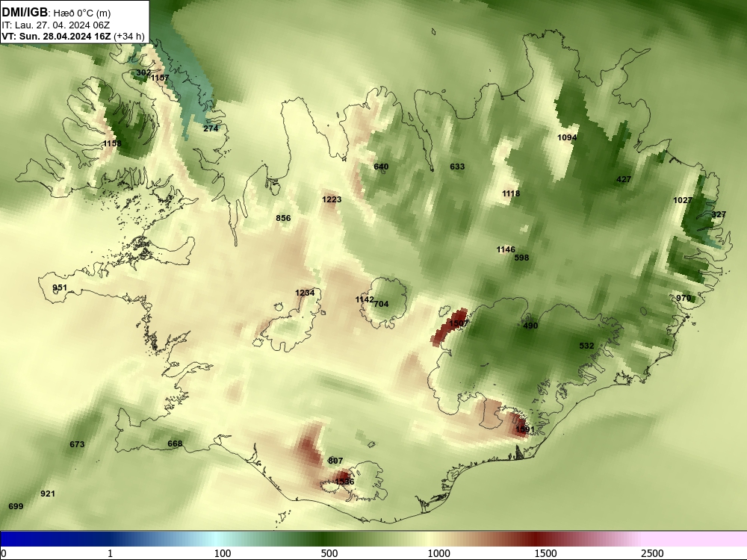This screenshot has width=747, height=560.
Task: Click the color scale label 500
Action: click(x=329, y=553)
